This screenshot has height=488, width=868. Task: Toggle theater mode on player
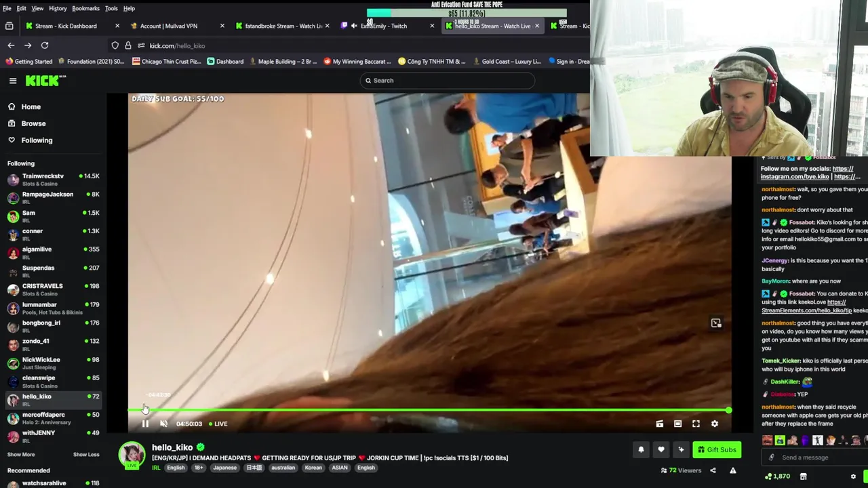coord(677,424)
